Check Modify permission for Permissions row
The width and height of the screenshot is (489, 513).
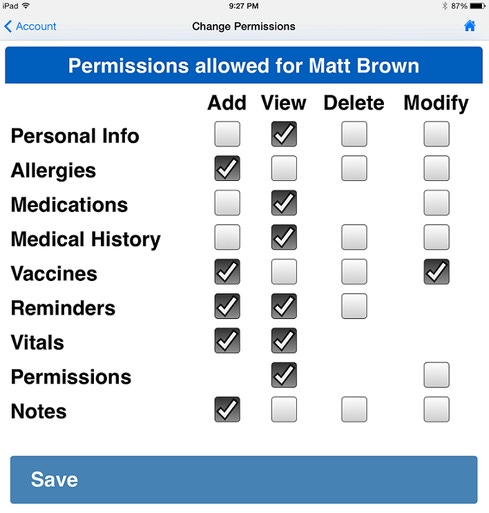[436, 375]
